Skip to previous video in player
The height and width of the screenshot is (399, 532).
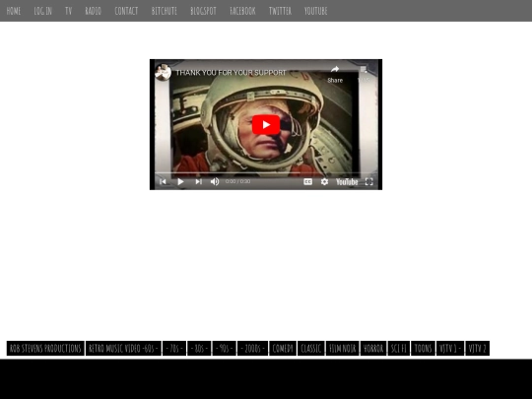click(163, 182)
